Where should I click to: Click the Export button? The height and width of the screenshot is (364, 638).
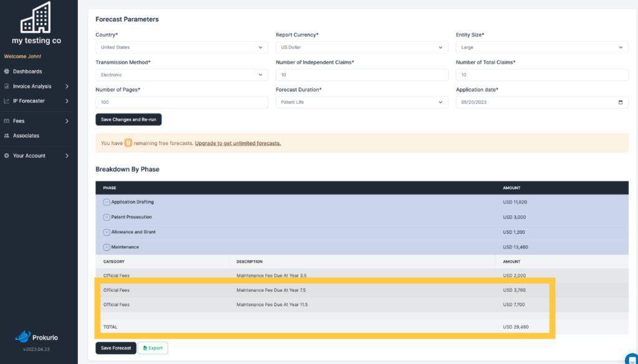(x=153, y=348)
